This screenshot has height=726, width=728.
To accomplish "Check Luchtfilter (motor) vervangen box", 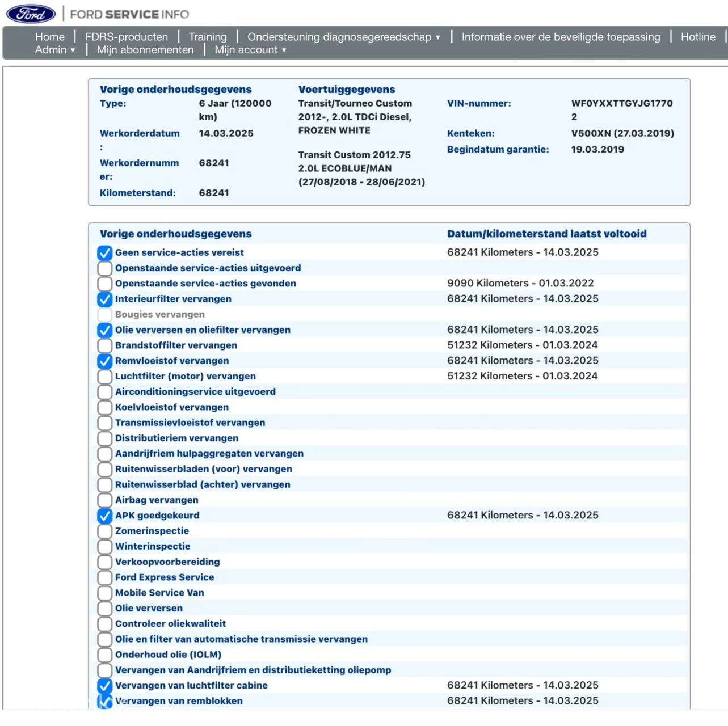I will pyautogui.click(x=104, y=376).
